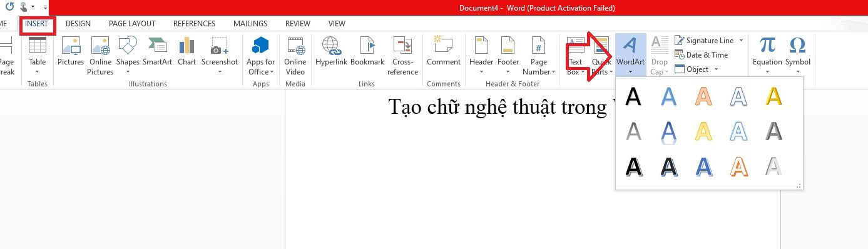Open the REVIEW tab
This screenshot has width=868, height=249.
pyautogui.click(x=298, y=24)
